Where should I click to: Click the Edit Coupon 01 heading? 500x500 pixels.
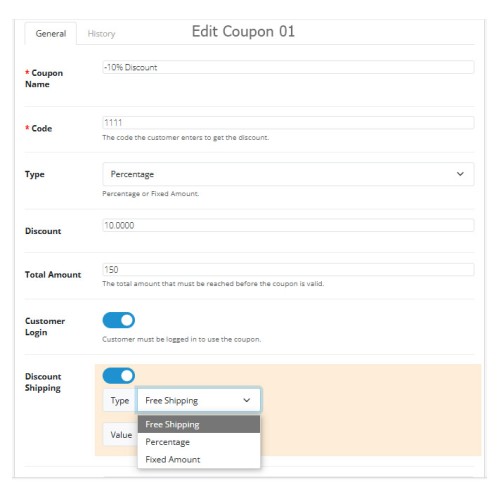[x=243, y=32]
